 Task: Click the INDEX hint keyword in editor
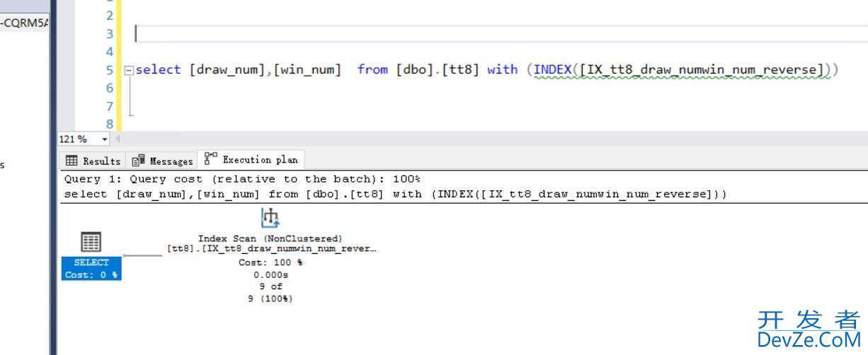[x=552, y=69]
